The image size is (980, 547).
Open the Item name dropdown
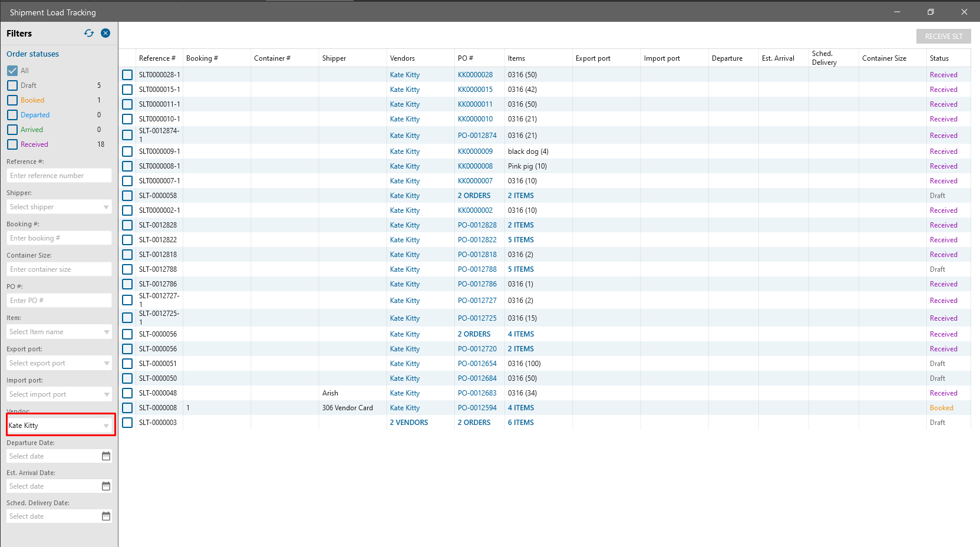click(59, 332)
